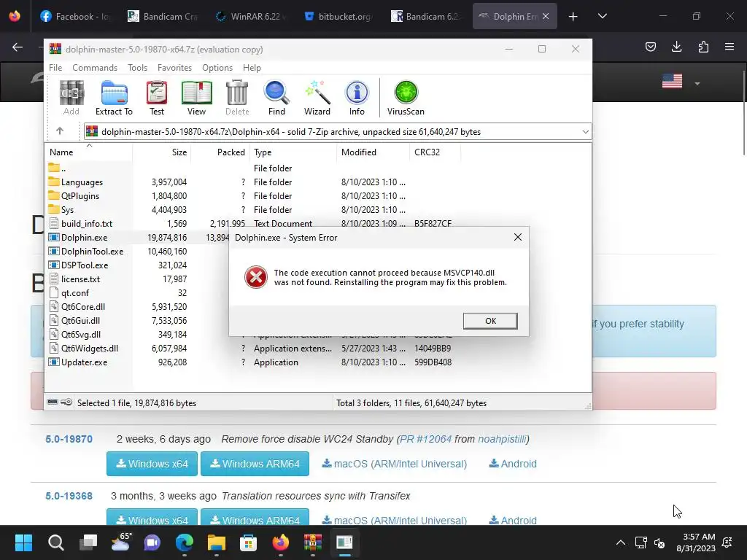Open Firefox downloads arrow icon

click(676, 47)
